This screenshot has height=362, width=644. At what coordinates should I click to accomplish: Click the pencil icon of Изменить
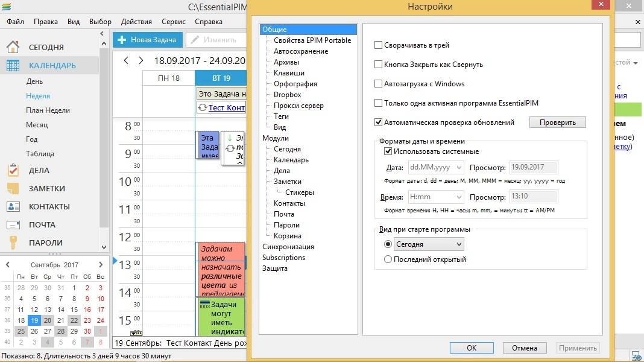[x=195, y=40]
